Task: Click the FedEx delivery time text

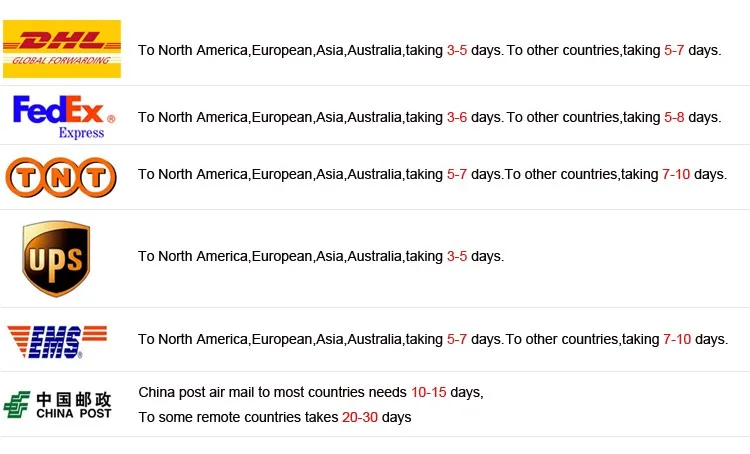Action: (429, 117)
